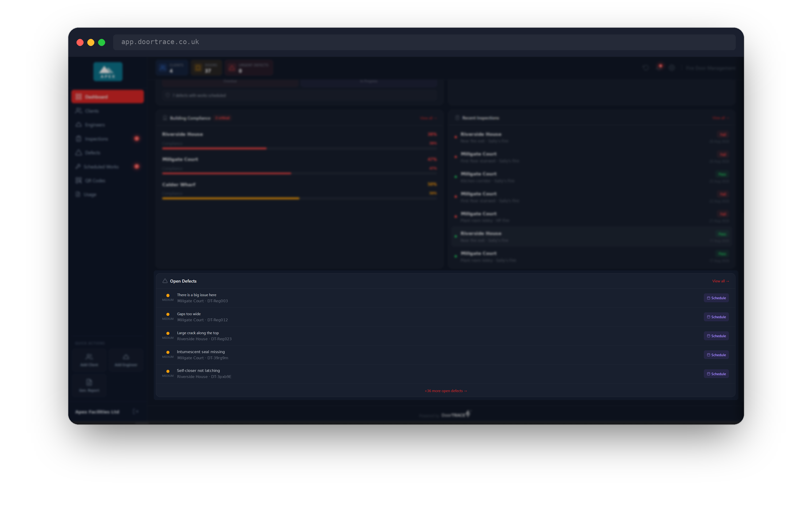The height and width of the screenshot is (522, 812).
Task: Click 'Millgate Court · DT-Reg012' subtitle
Action: point(203,320)
